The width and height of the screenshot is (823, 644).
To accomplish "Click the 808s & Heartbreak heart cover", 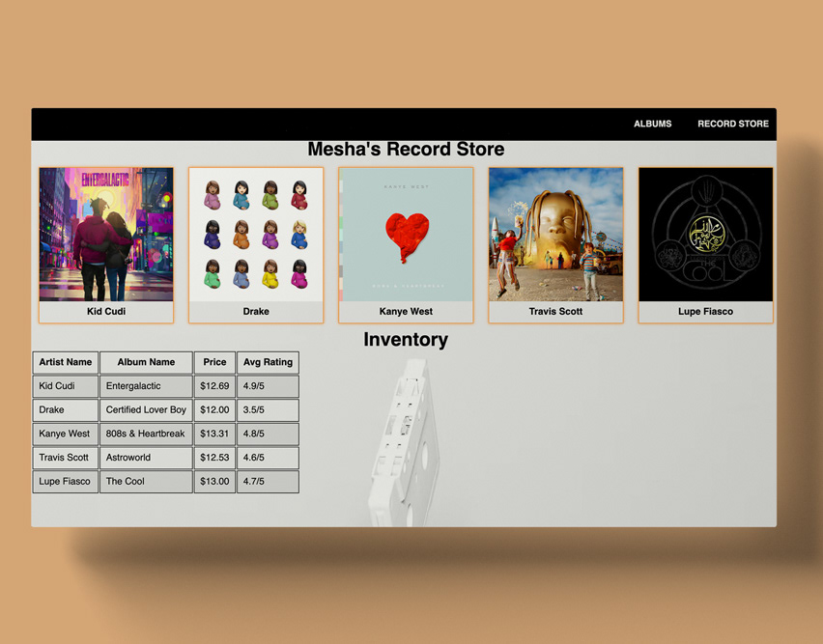I will 406,235.
